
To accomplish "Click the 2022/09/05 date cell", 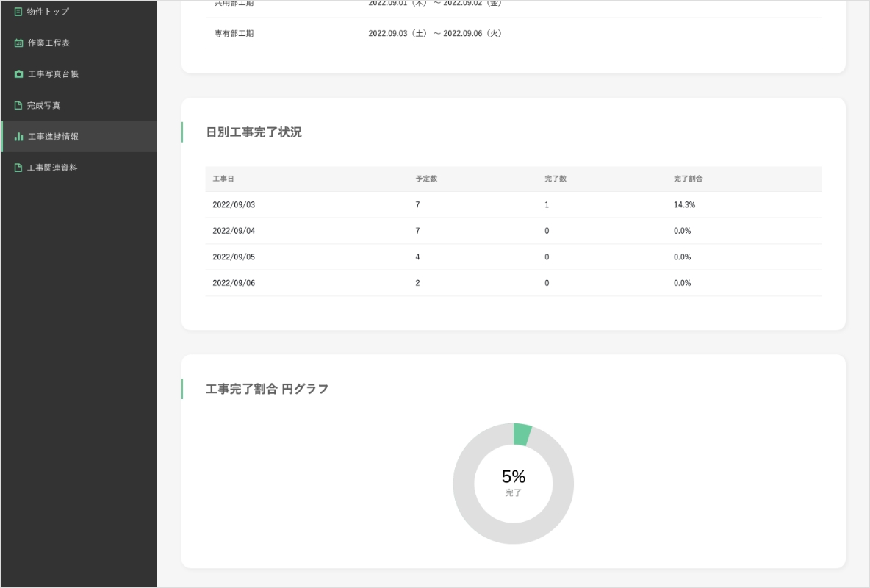I will tap(234, 257).
